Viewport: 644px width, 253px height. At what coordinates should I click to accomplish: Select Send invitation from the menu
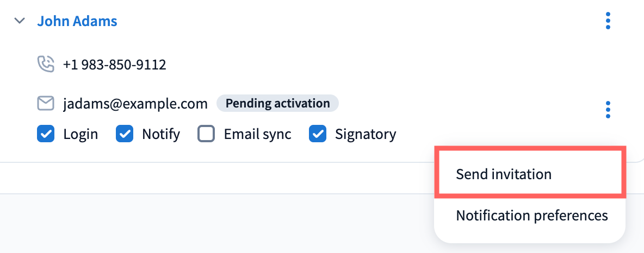504,174
